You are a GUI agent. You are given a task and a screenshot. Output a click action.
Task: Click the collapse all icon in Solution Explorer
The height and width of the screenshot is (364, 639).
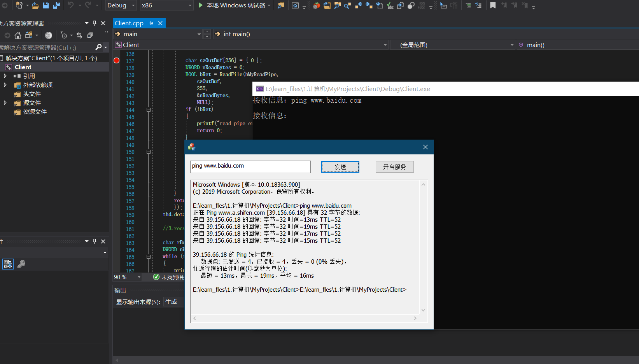(90, 35)
